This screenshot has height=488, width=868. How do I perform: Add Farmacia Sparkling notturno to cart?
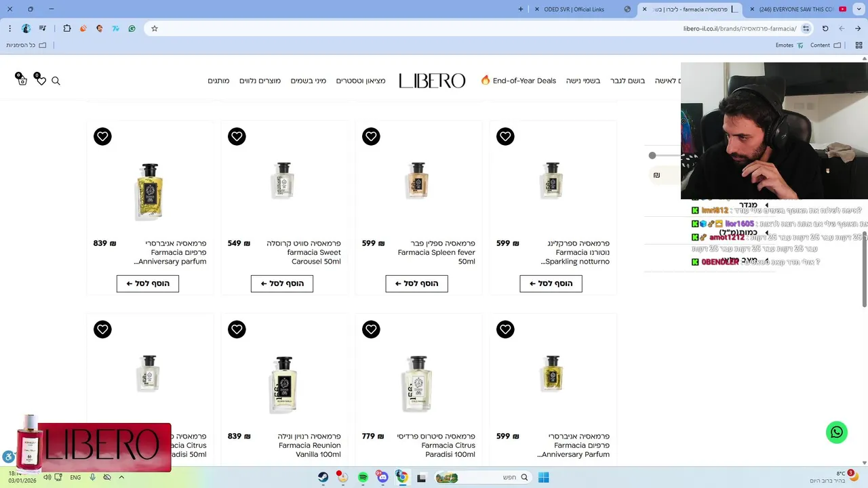551,283
